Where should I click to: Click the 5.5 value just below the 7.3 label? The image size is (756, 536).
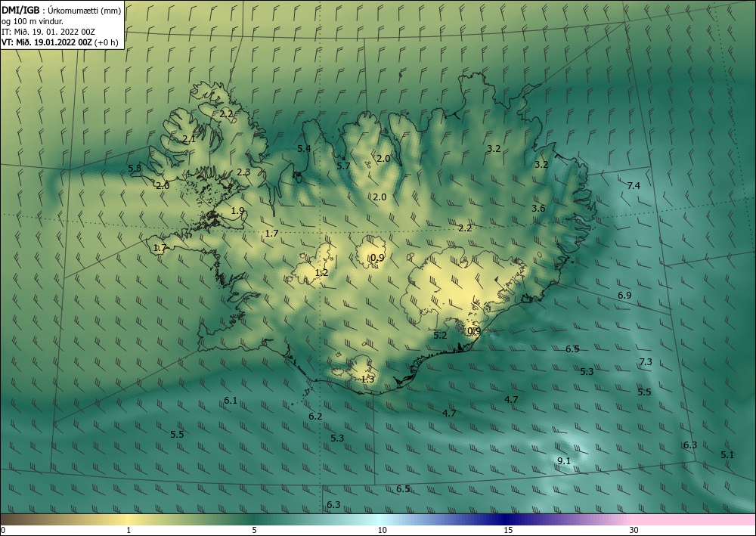click(x=645, y=392)
